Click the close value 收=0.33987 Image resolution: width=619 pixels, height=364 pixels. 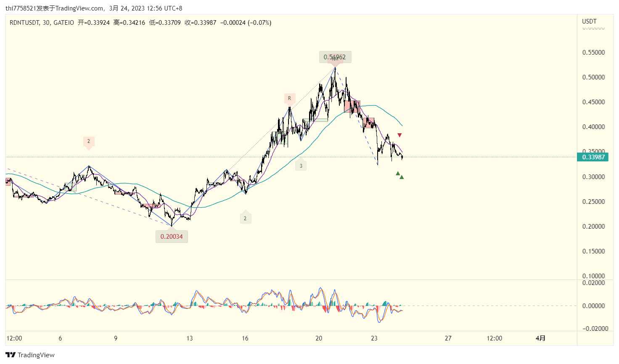pos(200,23)
